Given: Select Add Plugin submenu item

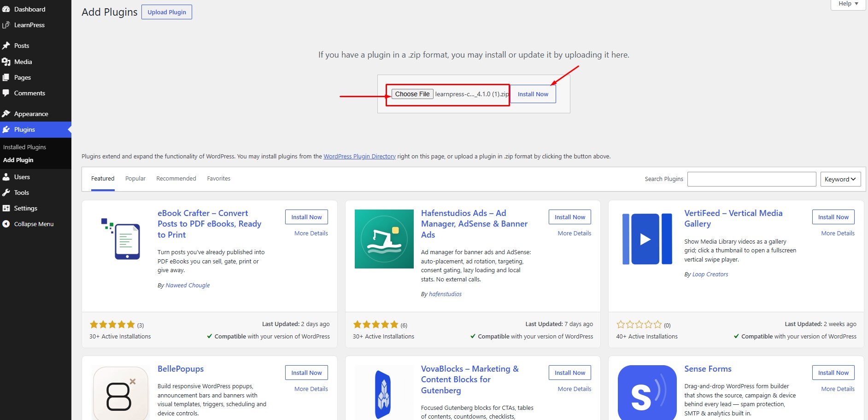Looking at the screenshot, I should (18, 160).
